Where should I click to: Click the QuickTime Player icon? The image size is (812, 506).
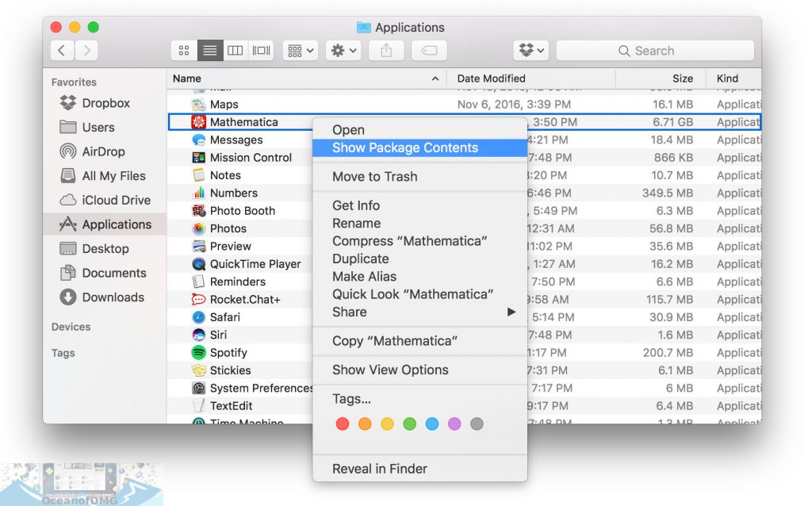coord(199,264)
